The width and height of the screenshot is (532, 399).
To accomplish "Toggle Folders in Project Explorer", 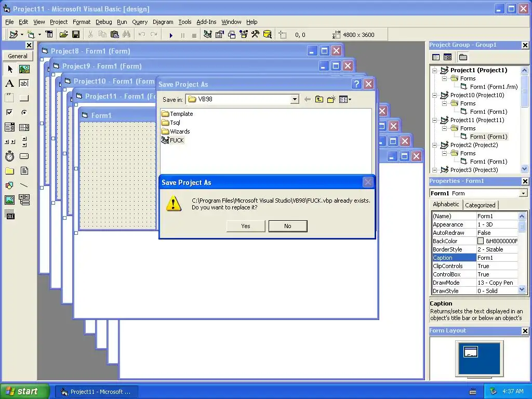I will (x=463, y=57).
